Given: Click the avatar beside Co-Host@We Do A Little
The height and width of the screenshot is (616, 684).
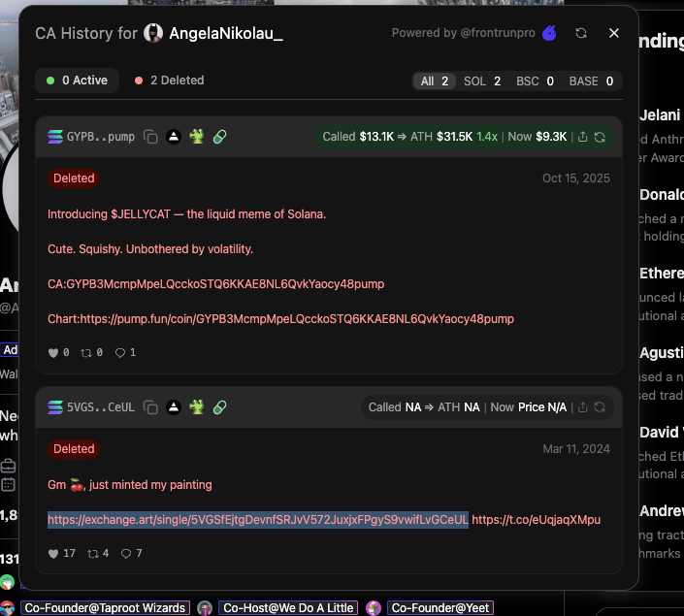Looking at the screenshot, I should (x=205, y=607).
